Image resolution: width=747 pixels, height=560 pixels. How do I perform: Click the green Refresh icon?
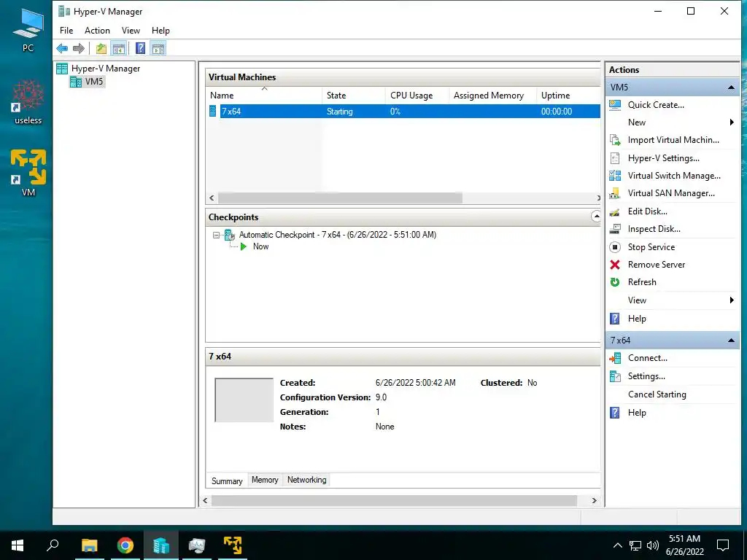(615, 282)
